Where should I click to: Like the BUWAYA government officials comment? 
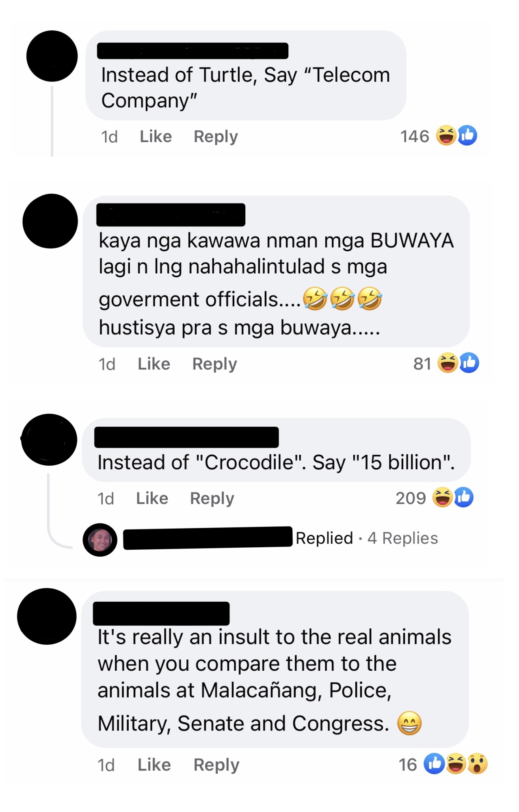click(x=154, y=364)
